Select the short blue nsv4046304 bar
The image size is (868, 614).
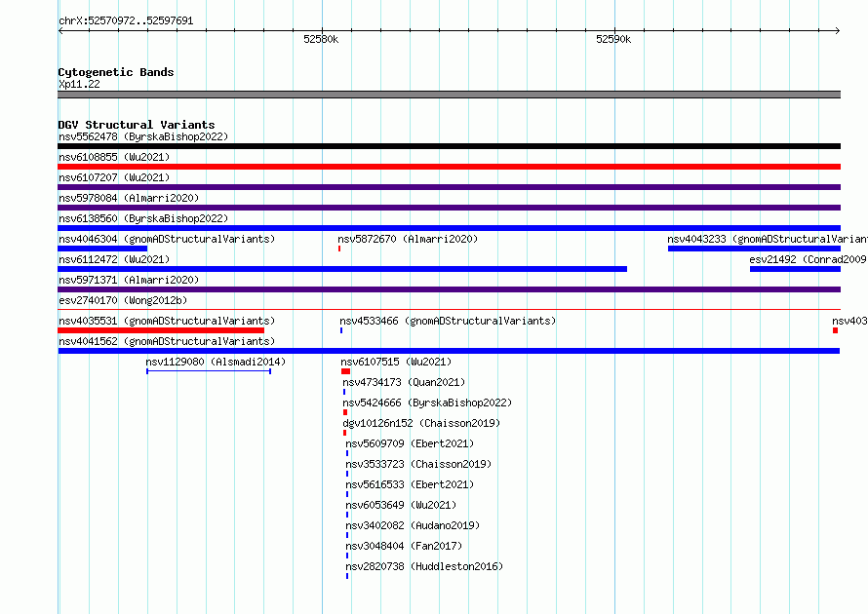[x=102, y=249]
